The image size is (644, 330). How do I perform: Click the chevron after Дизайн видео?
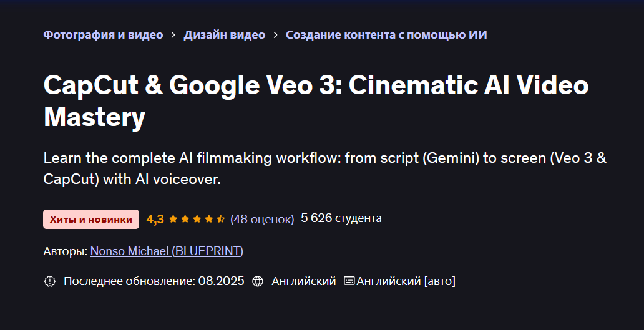pos(275,35)
